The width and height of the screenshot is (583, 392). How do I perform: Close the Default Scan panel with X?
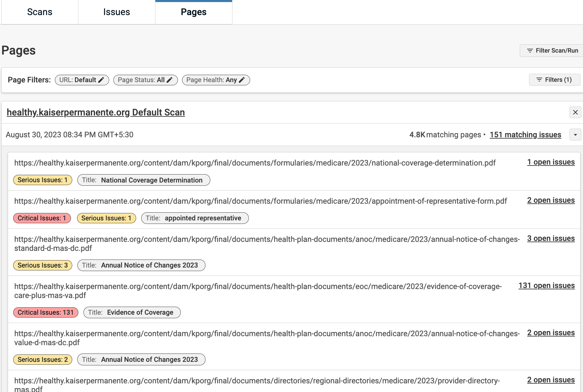tap(575, 112)
